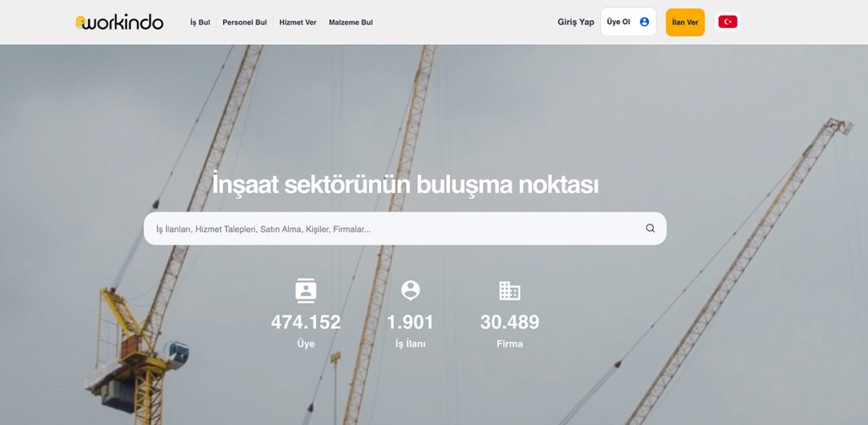Image resolution: width=868 pixels, height=425 pixels.
Task: Click the 30.489 company count
Action: point(509,322)
